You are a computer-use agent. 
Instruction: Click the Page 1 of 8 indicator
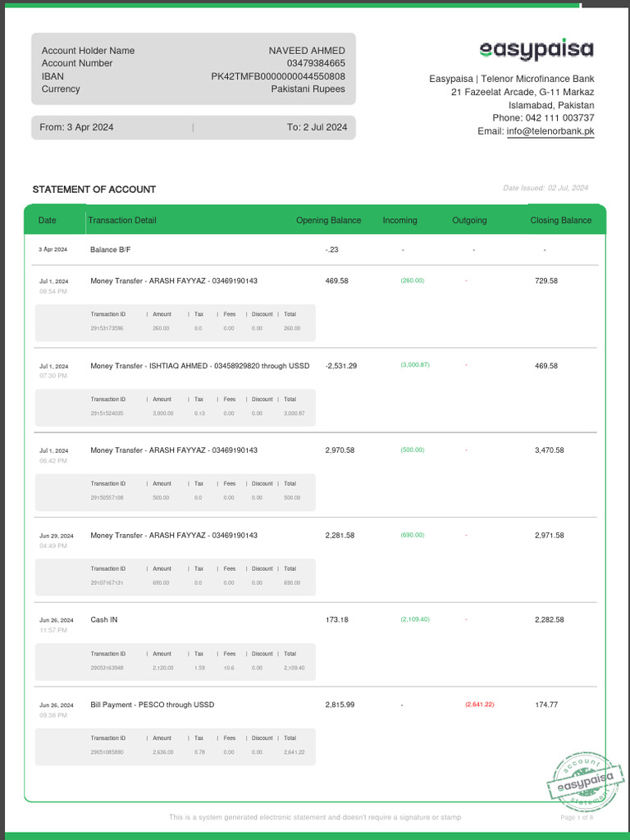pos(577,817)
